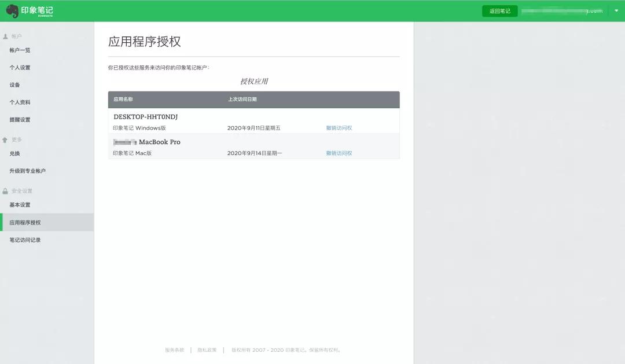This screenshot has height=364, width=625.
Task: Select 兑换 in the sidebar
Action: click(x=14, y=153)
